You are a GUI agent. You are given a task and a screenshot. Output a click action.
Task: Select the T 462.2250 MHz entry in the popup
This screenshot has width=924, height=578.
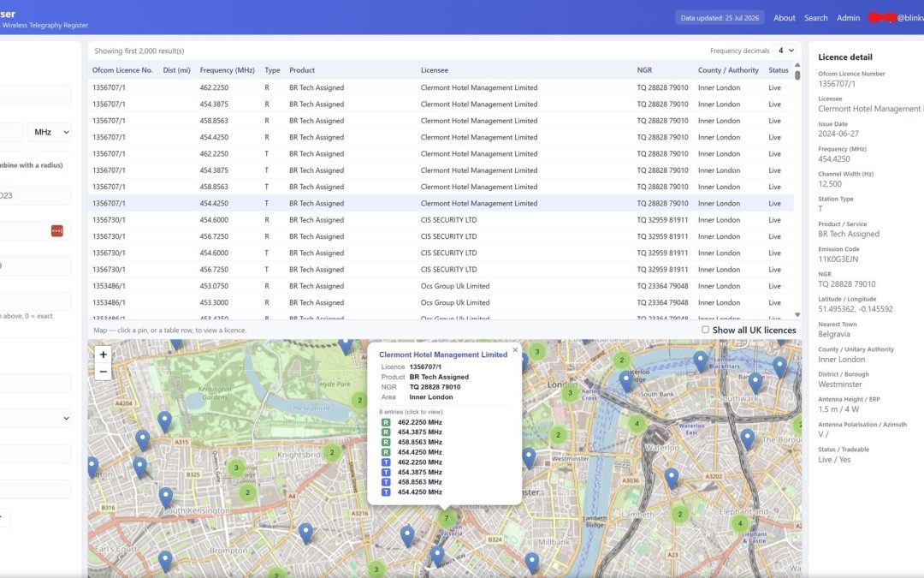coord(412,462)
